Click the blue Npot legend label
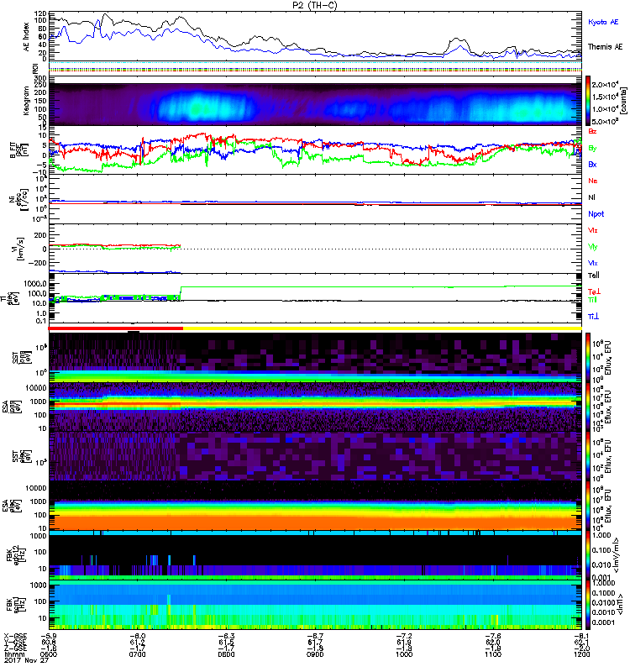Screen dimensions: 630x672 (x=596, y=214)
